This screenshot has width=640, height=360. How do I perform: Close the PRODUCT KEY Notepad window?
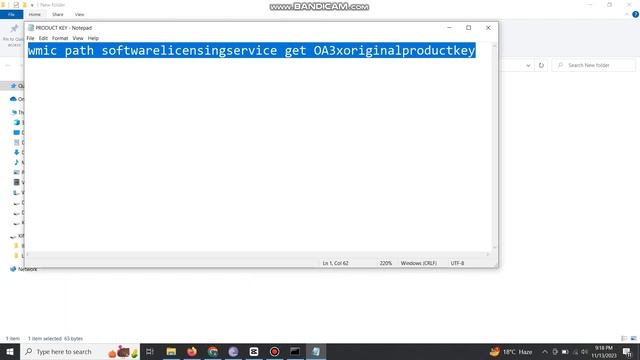tap(488, 28)
